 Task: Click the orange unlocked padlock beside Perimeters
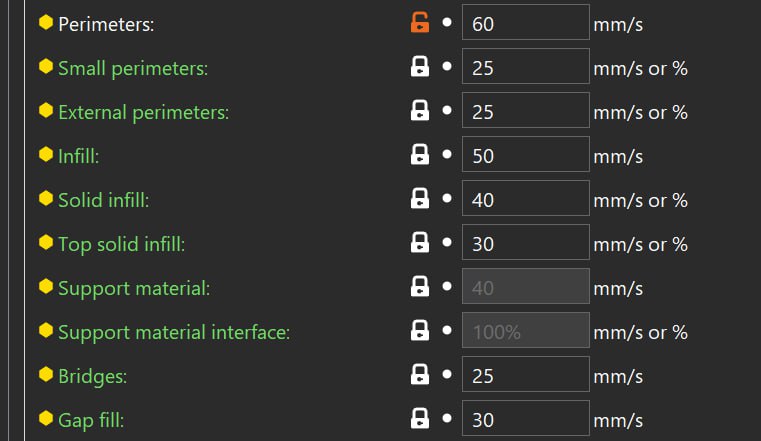(420, 22)
